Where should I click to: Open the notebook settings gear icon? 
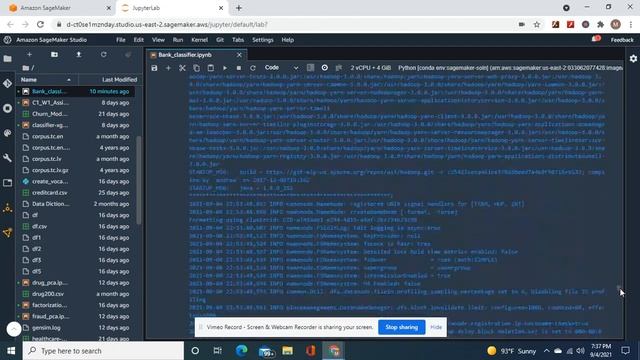click(x=633, y=59)
